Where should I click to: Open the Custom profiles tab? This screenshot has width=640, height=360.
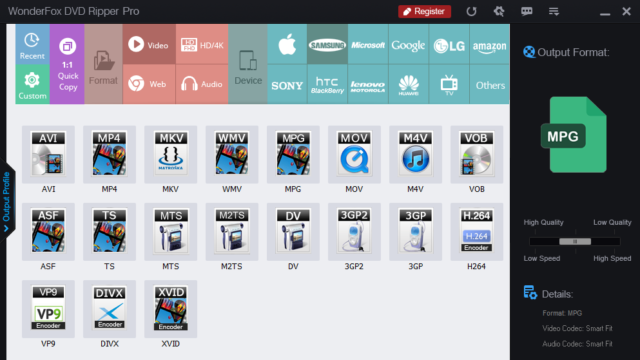click(x=32, y=84)
